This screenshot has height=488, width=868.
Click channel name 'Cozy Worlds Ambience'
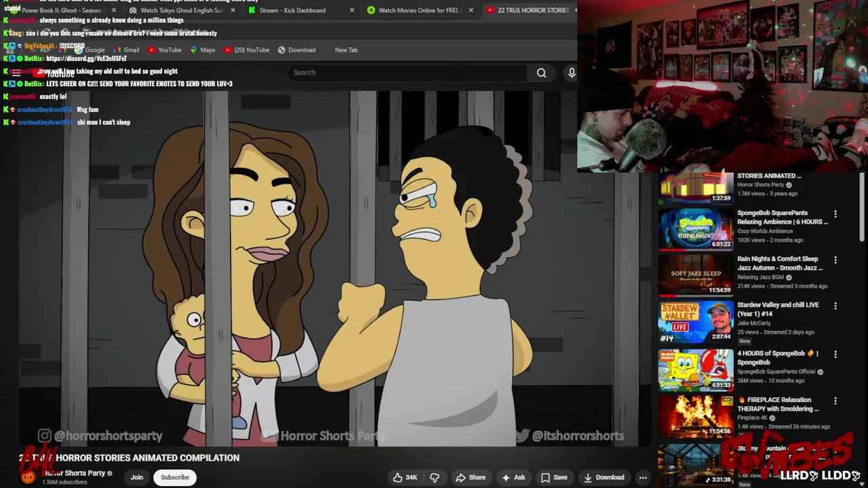[765, 231]
